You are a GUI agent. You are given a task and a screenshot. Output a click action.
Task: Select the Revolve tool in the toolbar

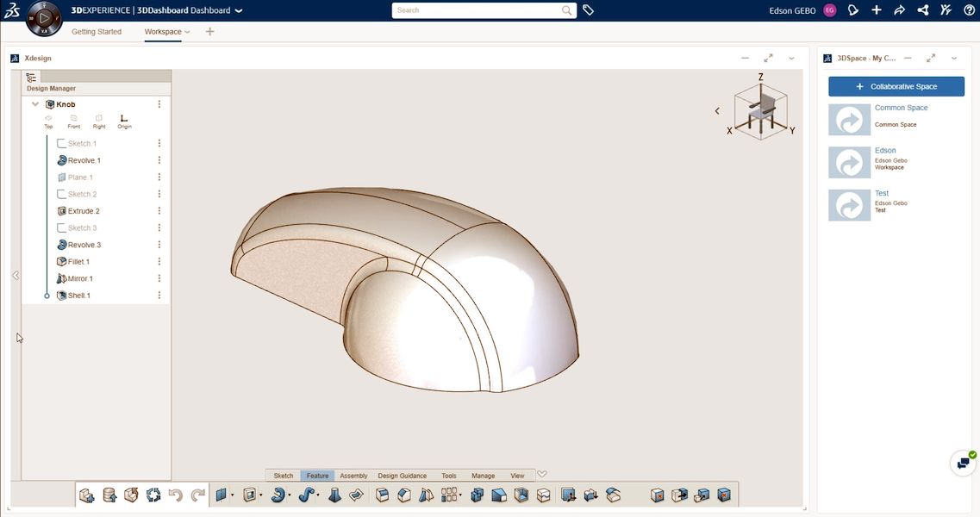[278, 495]
